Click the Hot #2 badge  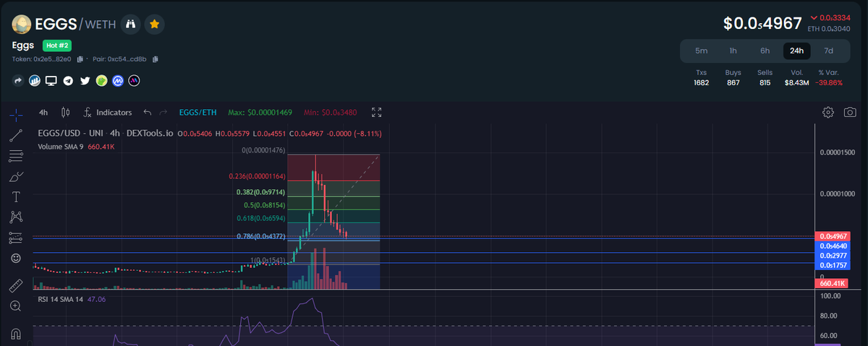click(59, 45)
